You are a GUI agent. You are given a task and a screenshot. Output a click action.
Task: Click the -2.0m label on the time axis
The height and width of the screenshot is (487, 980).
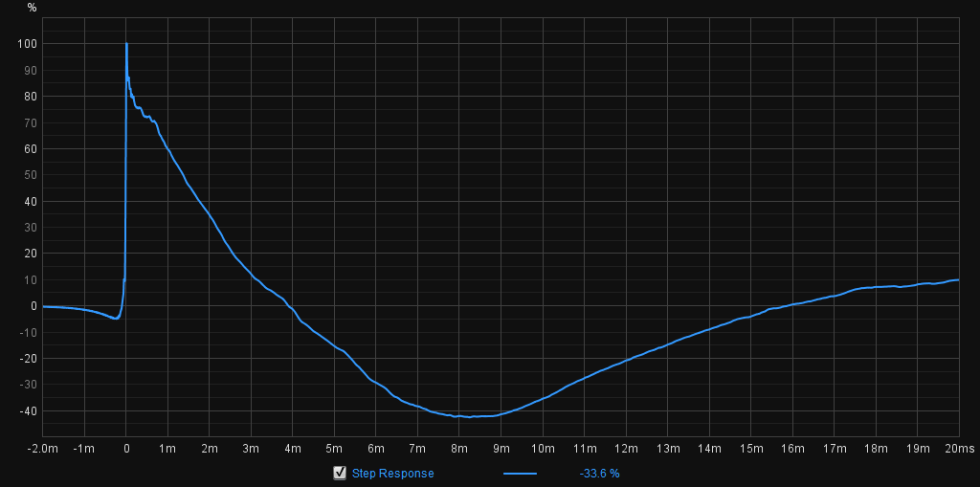point(42,448)
